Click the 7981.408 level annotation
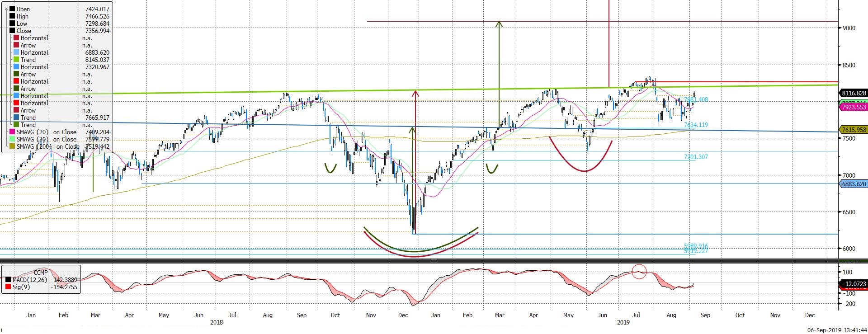Viewport: 868px width, 334px height. 696,100
